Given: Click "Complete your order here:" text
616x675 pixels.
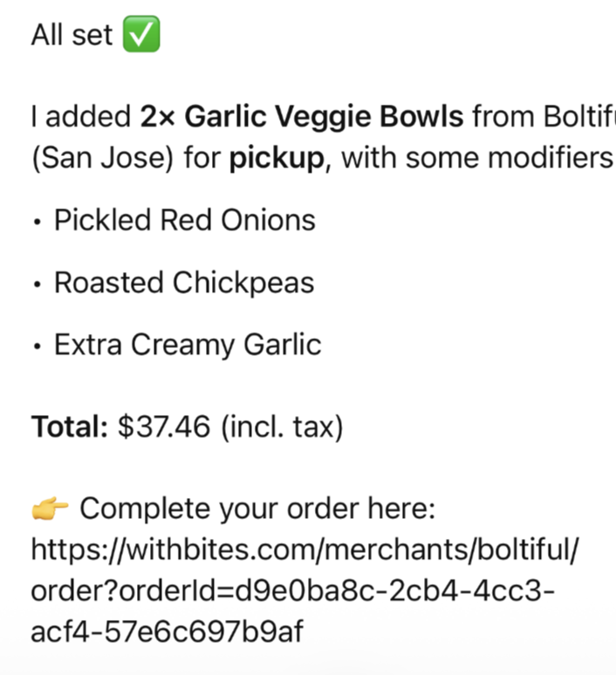Looking at the screenshot, I should pyautogui.click(x=257, y=508).
